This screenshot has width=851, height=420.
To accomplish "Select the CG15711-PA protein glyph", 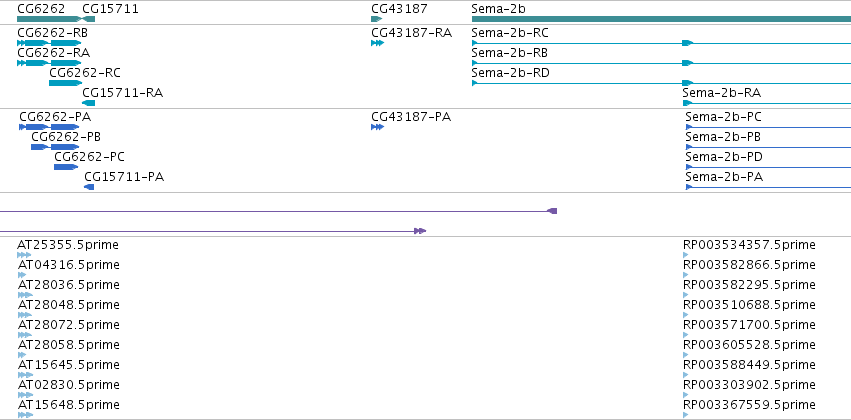I will 89,187.
